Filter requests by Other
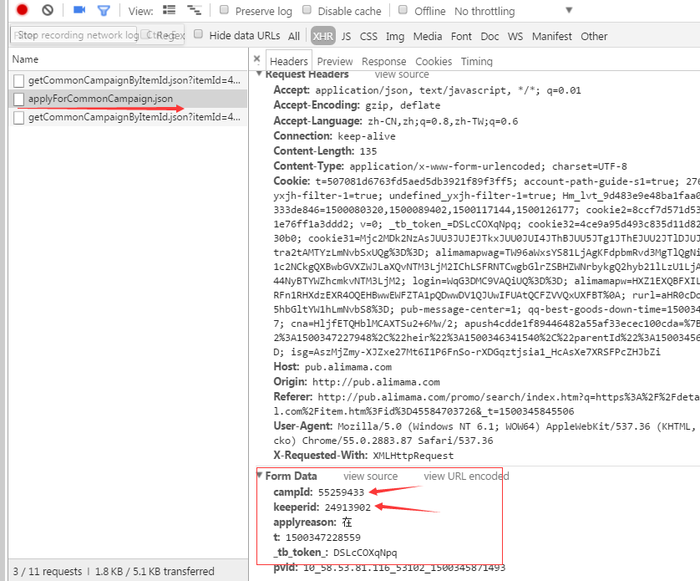700x581 pixels. (x=594, y=37)
